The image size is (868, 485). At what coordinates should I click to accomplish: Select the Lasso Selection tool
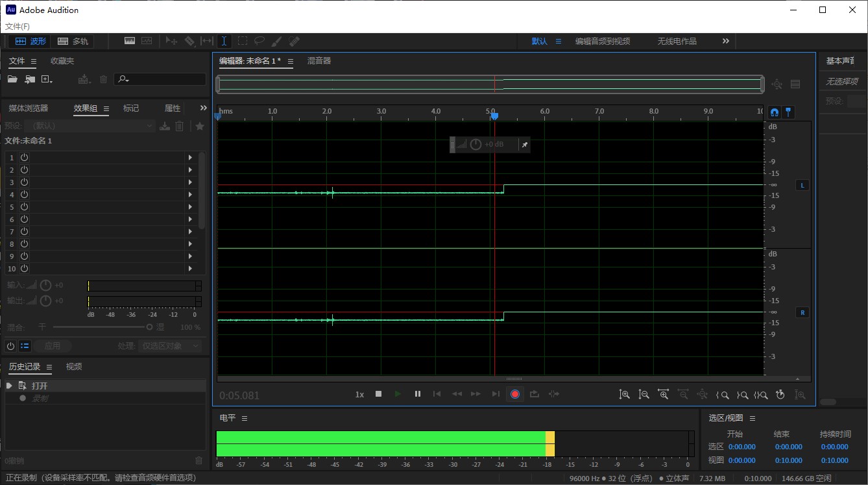[x=259, y=41]
